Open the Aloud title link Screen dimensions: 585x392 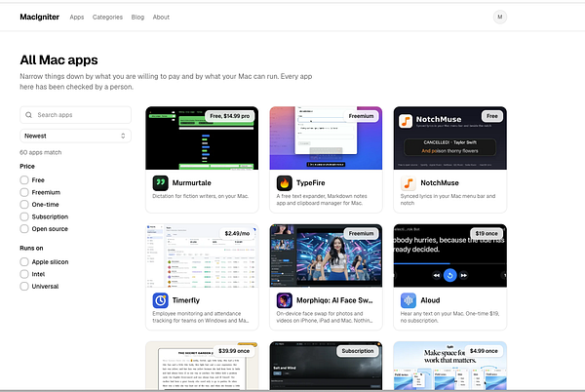click(430, 300)
